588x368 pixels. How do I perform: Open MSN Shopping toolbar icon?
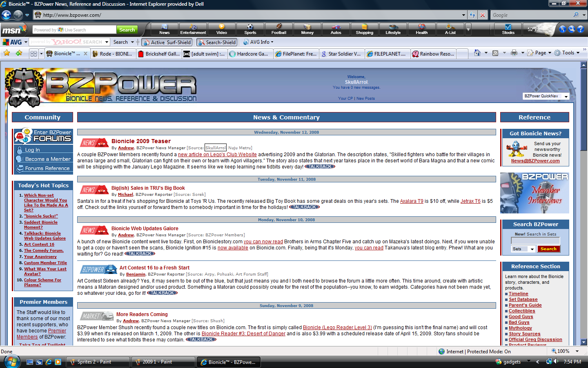pyautogui.click(x=365, y=29)
